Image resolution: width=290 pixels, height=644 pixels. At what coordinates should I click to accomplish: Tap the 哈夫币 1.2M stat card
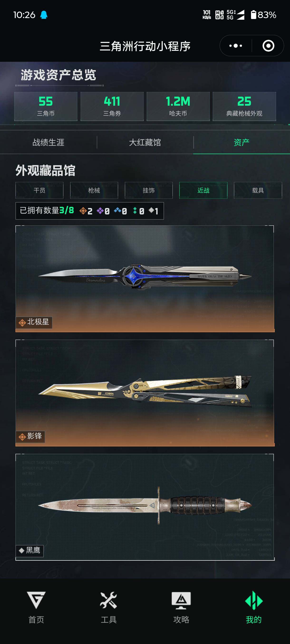178,106
